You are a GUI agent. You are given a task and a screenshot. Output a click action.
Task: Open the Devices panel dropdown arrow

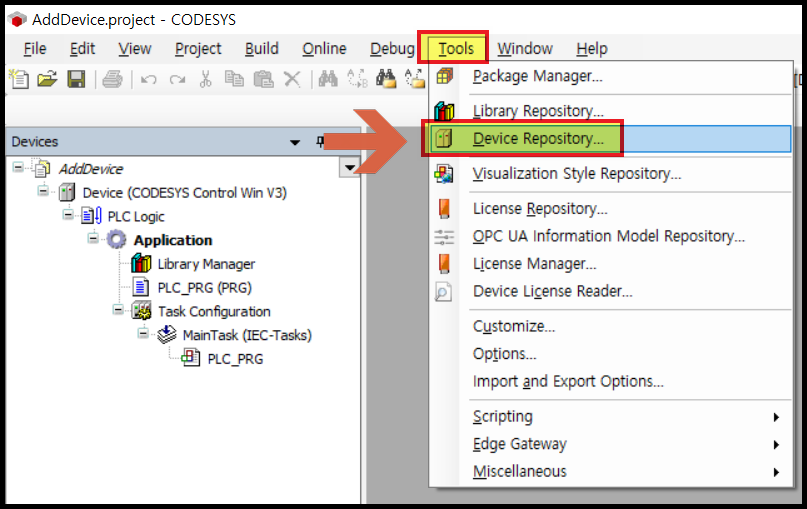(295, 142)
